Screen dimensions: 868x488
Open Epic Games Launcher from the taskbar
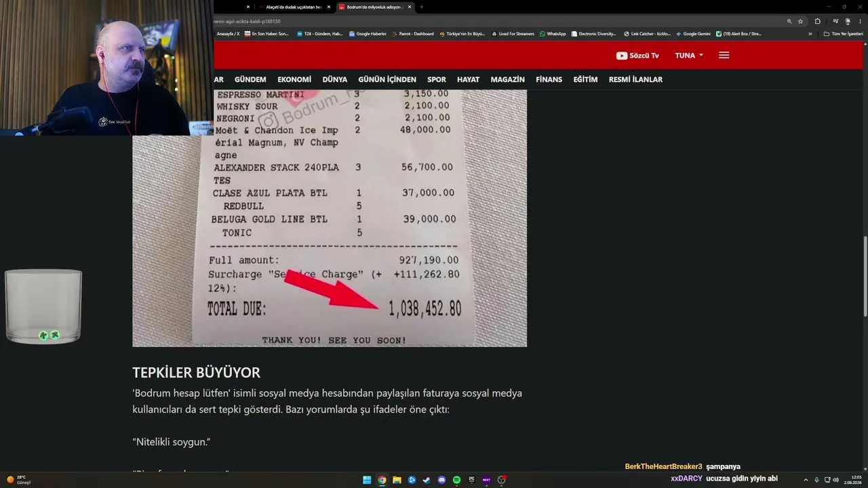(x=471, y=480)
